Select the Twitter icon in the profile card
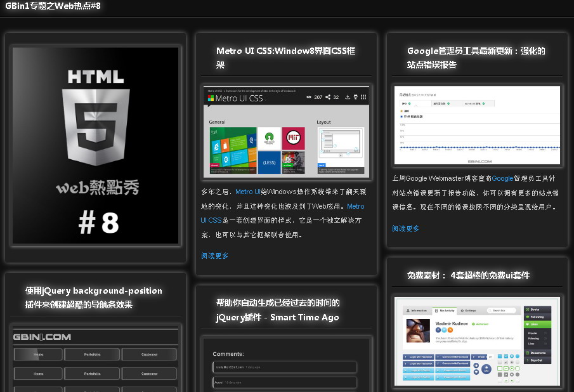Viewport: 574px width, 392px height. [x=444, y=329]
